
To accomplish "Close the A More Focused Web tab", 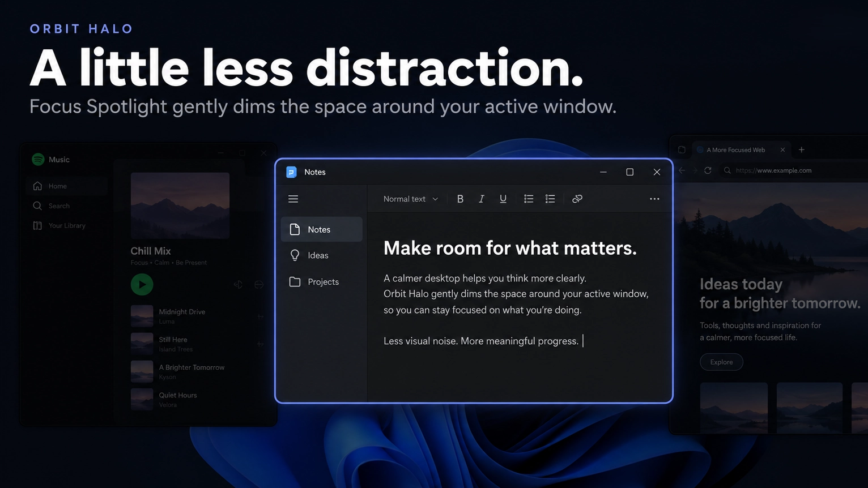I will tap(782, 150).
